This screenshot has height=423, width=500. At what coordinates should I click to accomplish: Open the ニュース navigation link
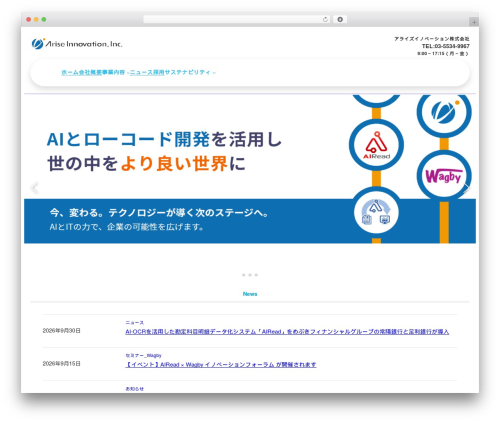pos(141,72)
